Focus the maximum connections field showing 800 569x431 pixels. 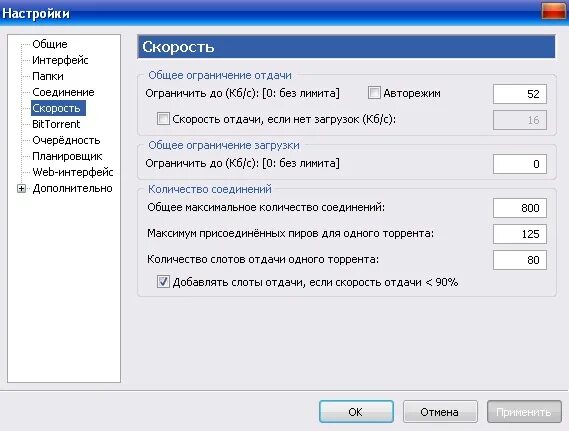pyautogui.click(x=520, y=208)
